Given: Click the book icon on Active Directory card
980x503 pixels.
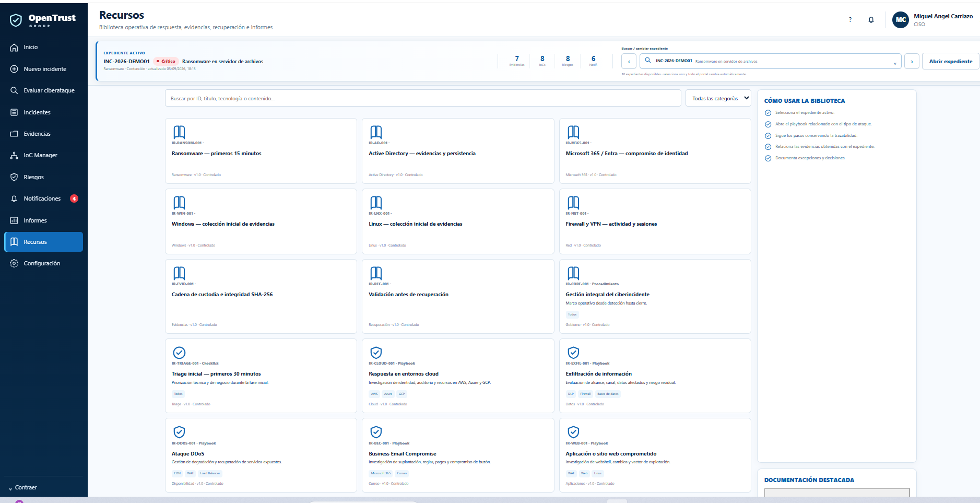Looking at the screenshot, I should 376,132.
